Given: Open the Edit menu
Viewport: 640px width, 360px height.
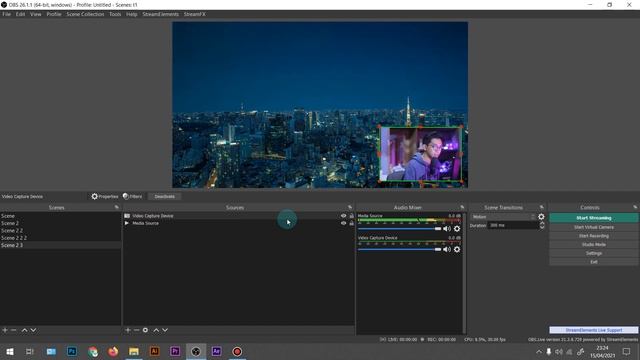Looking at the screenshot, I should point(20,14).
